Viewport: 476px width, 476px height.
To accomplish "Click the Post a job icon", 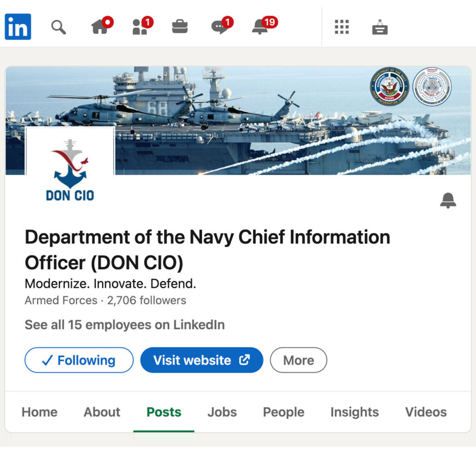I will click(x=380, y=27).
